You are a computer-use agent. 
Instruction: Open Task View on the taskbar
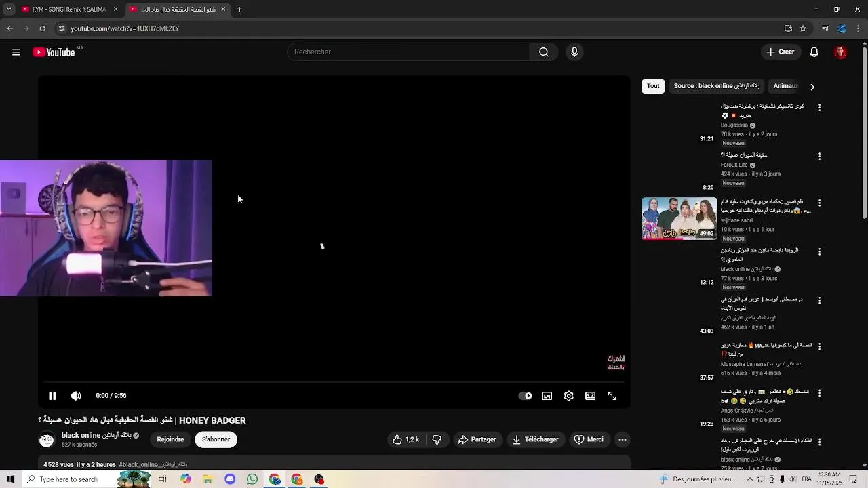coord(163,479)
